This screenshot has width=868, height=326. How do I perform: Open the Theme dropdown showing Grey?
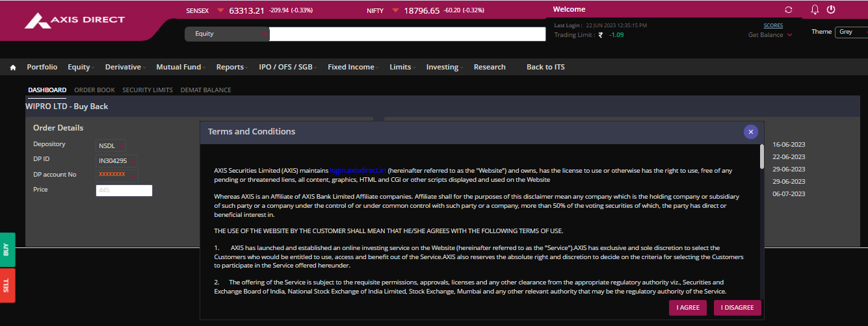tap(851, 32)
